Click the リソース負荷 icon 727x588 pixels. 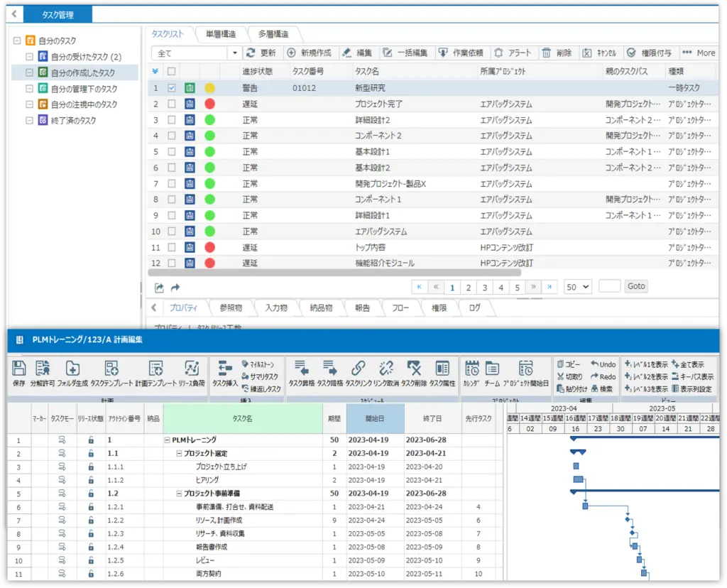(x=192, y=369)
